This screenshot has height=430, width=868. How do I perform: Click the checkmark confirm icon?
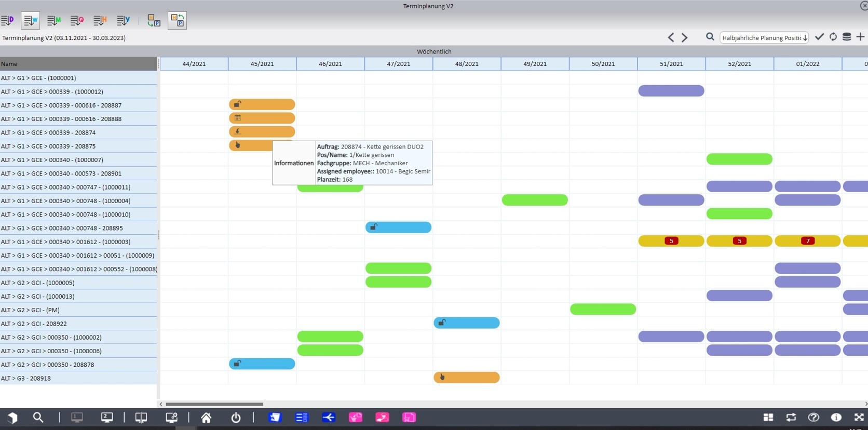coord(819,37)
